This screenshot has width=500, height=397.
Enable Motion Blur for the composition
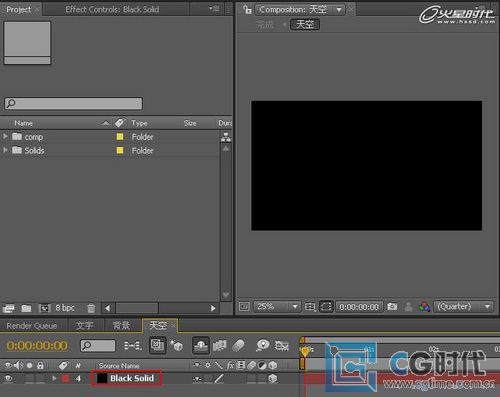pos(238,346)
